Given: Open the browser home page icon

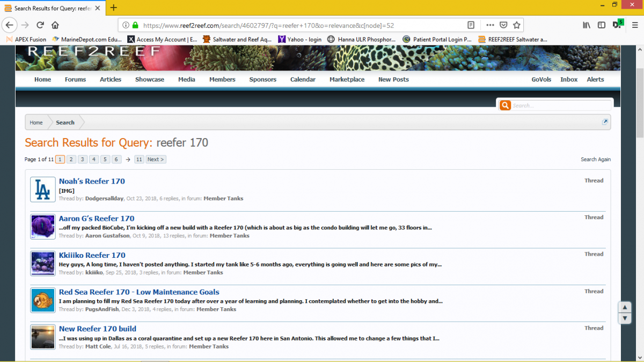Looking at the screenshot, I should [x=55, y=25].
